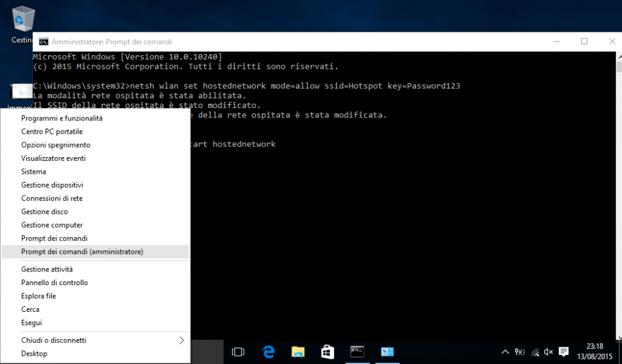Launch Microsoft Edge from the taskbar
622x364 pixels.
click(x=269, y=352)
